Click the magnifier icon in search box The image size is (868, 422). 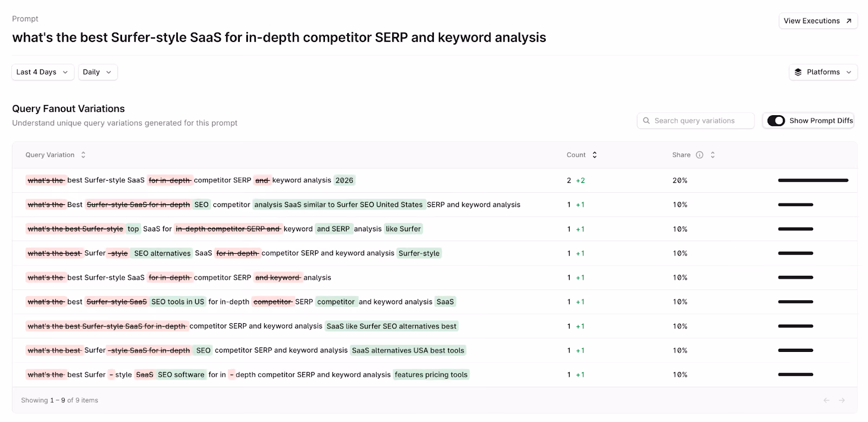[x=646, y=121]
